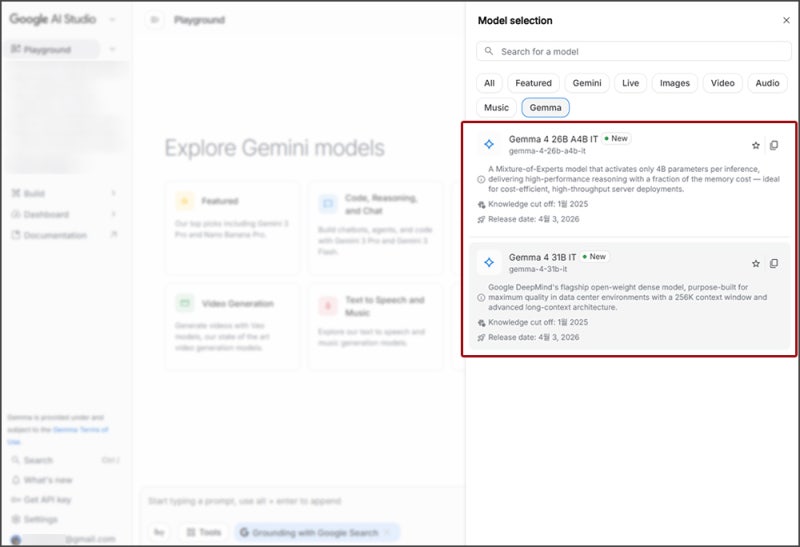Click the info icon beside the Mixture-of-Experts description
The width and height of the screenshot is (800, 547).
click(481, 179)
